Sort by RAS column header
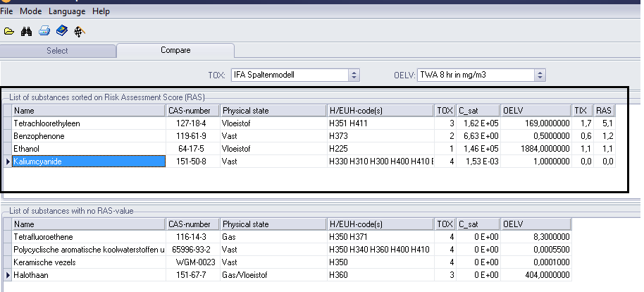Image resolution: width=644 pixels, height=292 pixels. 604,111
